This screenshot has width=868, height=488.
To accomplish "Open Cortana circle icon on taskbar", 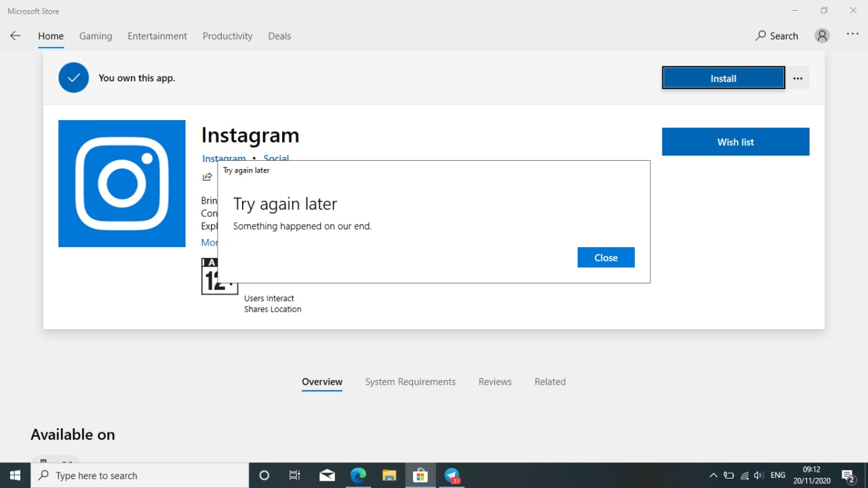I will (264, 475).
